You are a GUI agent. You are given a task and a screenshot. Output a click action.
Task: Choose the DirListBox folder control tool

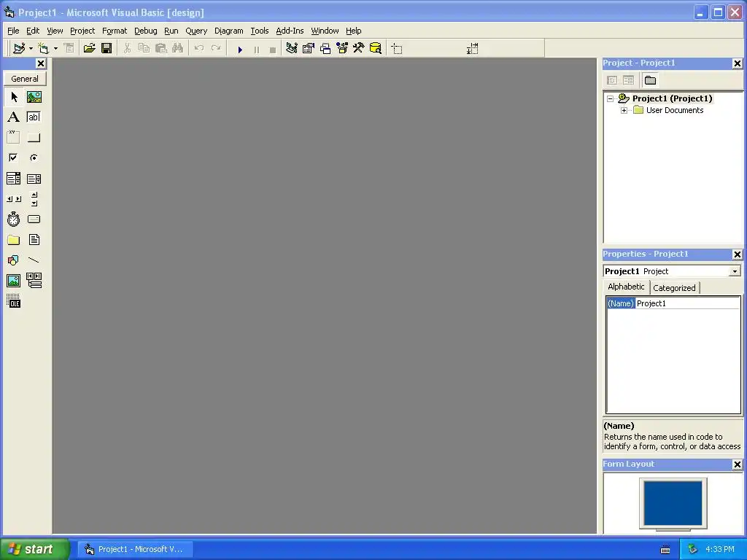click(x=14, y=240)
